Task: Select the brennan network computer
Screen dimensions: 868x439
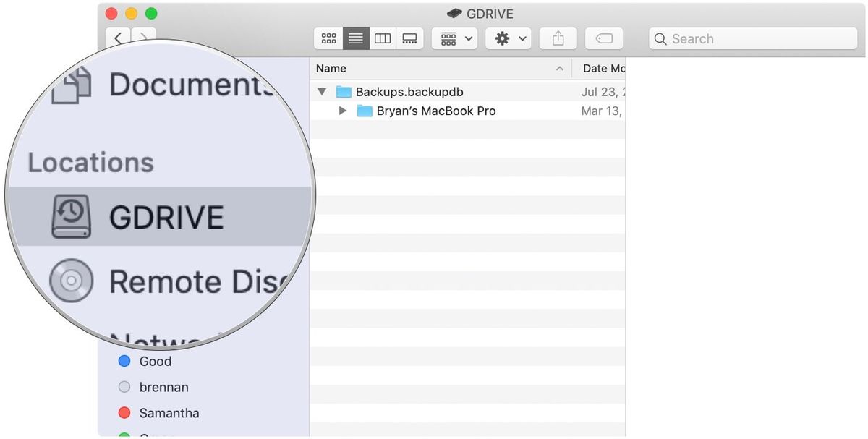Action: pos(163,387)
